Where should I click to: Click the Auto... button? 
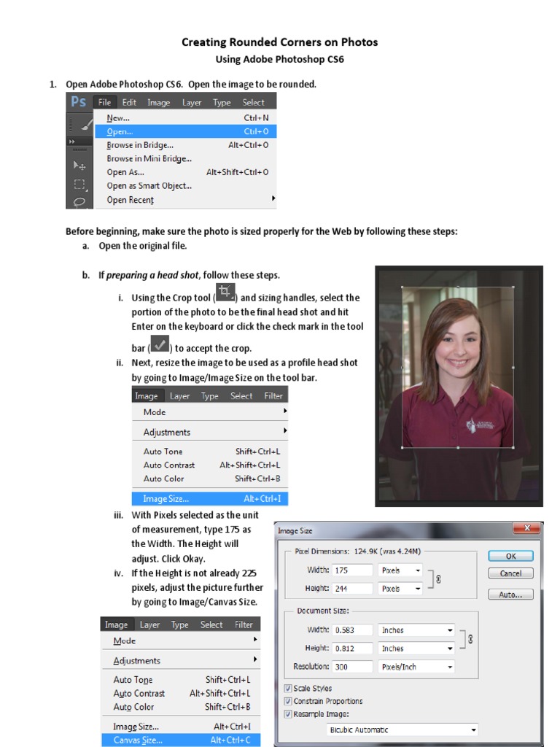point(511,595)
